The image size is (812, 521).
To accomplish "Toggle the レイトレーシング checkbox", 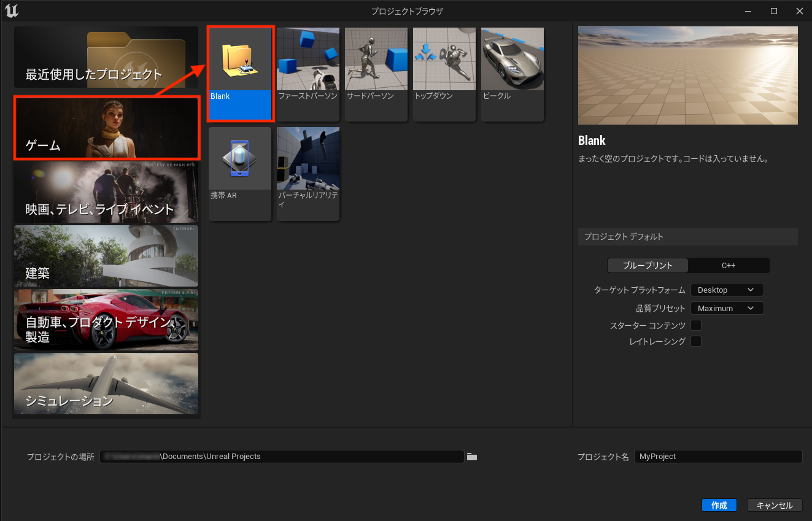I will click(696, 341).
